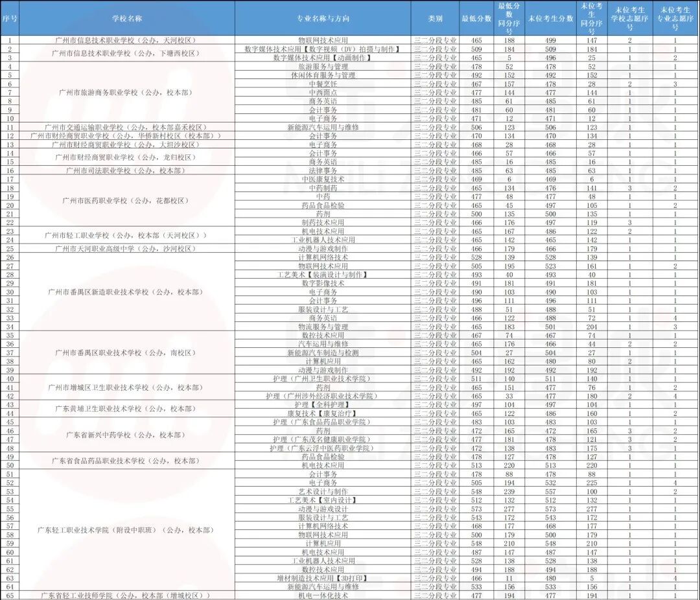Click 护理（广东茂名健康职业学院） major cell
This screenshot has height=600, width=700.
tap(323, 439)
